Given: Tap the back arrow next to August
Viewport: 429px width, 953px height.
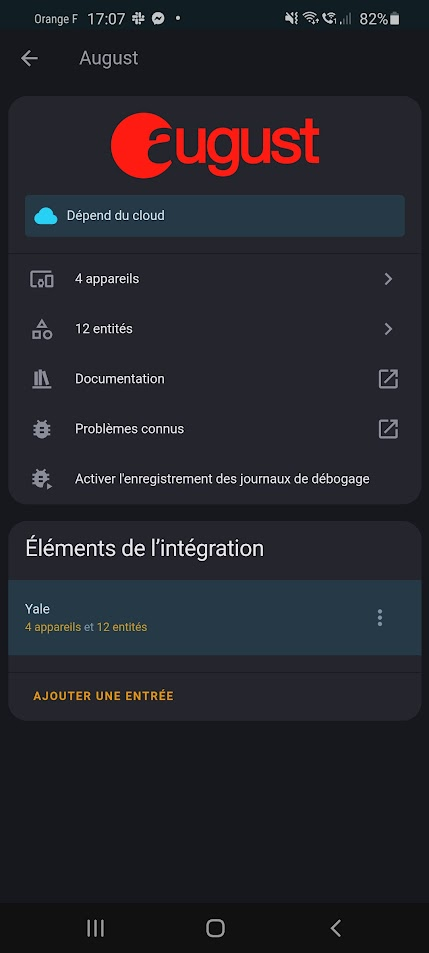Looking at the screenshot, I should [x=29, y=58].
